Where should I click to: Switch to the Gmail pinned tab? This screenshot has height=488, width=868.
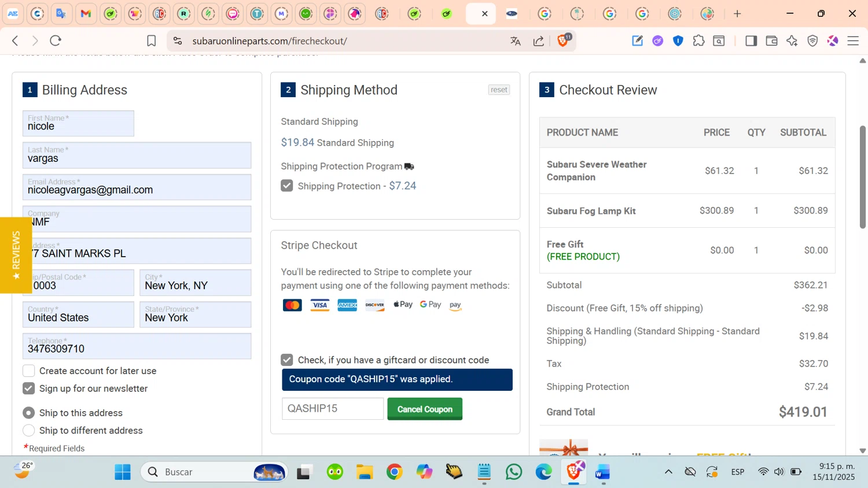(86, 13)
